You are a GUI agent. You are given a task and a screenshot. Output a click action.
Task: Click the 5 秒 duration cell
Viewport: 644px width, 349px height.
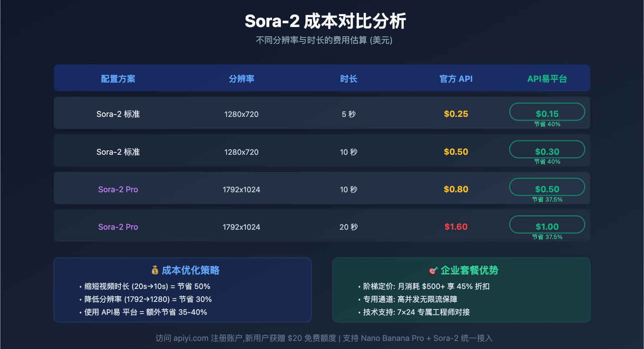[x=349, y=114]
